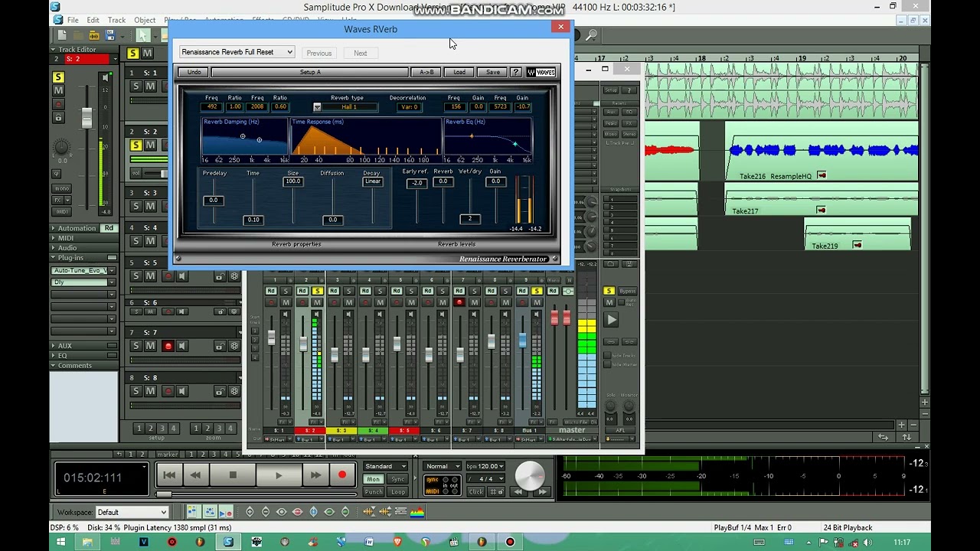
Task: Toggle Solo on track S: 4
Action: coord(136,240)
